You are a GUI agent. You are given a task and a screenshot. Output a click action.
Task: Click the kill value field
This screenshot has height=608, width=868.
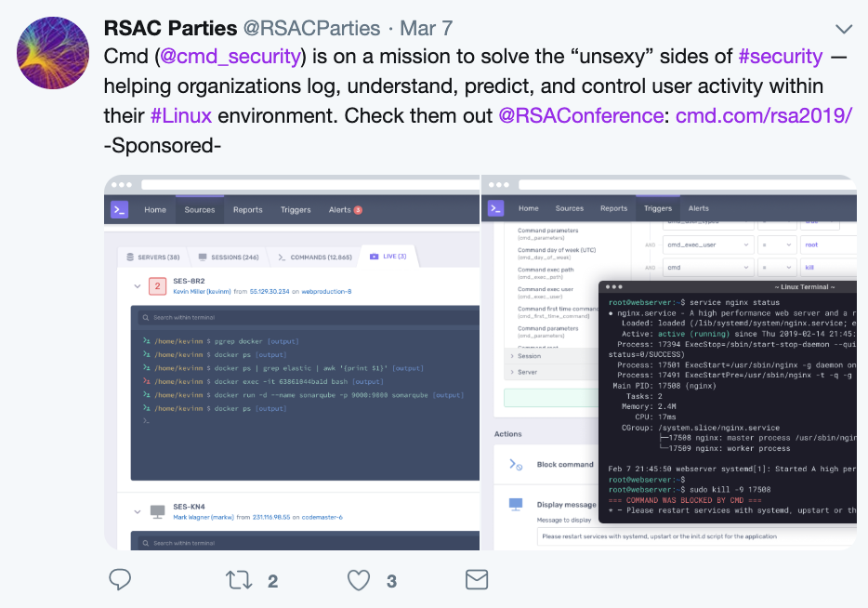point(828,268)
